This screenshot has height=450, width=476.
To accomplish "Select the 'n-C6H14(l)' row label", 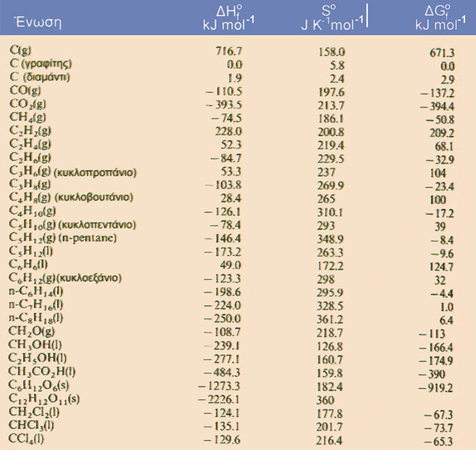I will coord(36,292).
